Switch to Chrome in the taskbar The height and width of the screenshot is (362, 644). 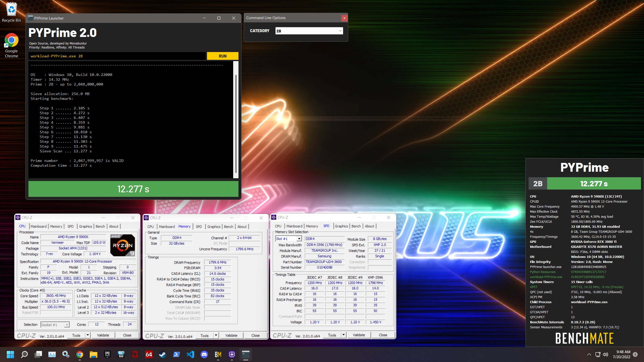click(x=80, y=354)
